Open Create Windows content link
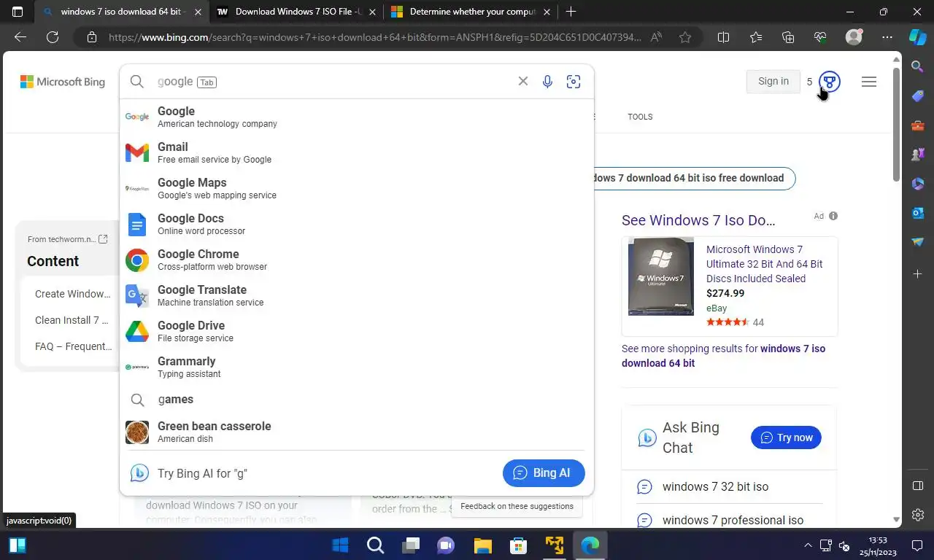Viewport: 934px width, 560px height. tap(73, 294)
